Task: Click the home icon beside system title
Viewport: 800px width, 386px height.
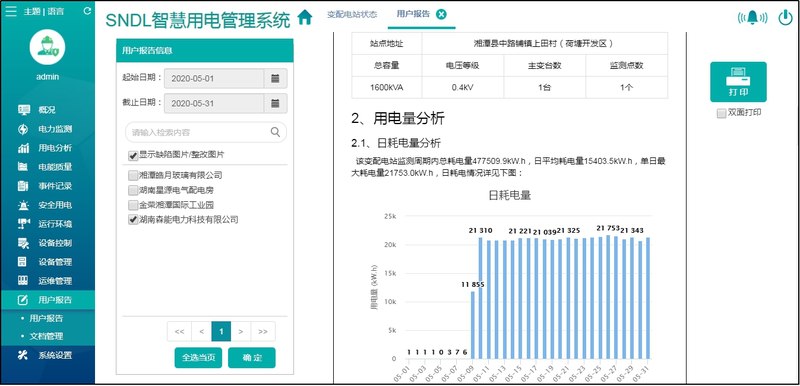Action: pos(305,17)
